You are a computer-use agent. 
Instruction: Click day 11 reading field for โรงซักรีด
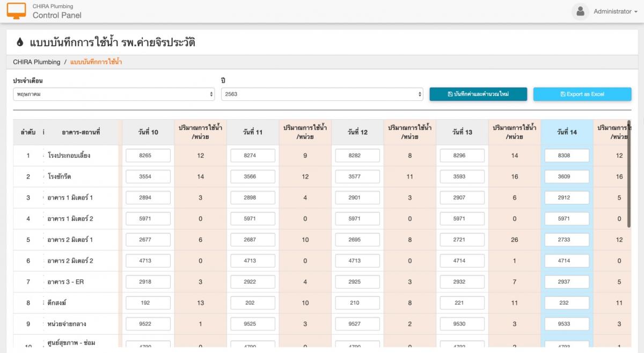point(253,176)
